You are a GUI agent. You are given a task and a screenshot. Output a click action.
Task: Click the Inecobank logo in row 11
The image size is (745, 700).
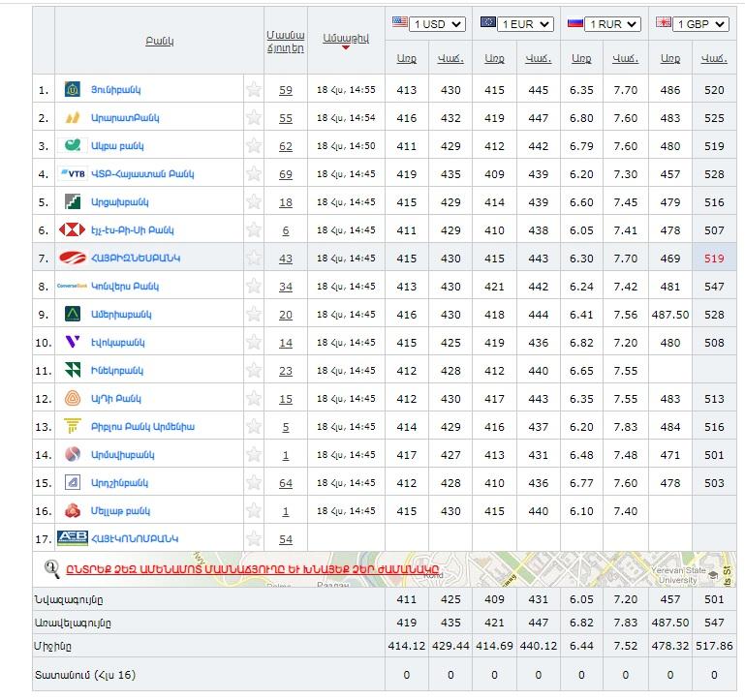(x=72, y=371)
